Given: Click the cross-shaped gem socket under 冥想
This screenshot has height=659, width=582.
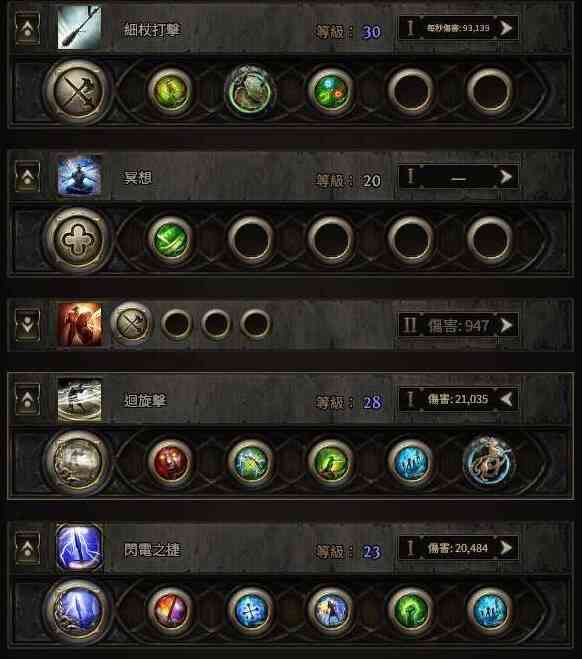Looking at the screenshot, I should (77, 240).
